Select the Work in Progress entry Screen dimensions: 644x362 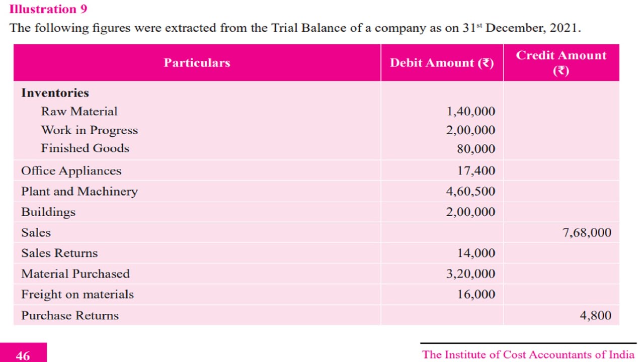(x=89, y=130)
